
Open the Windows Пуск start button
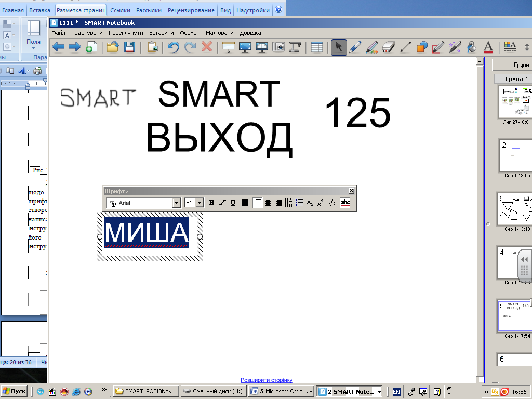pyautogui.click(x=14, y=391)
